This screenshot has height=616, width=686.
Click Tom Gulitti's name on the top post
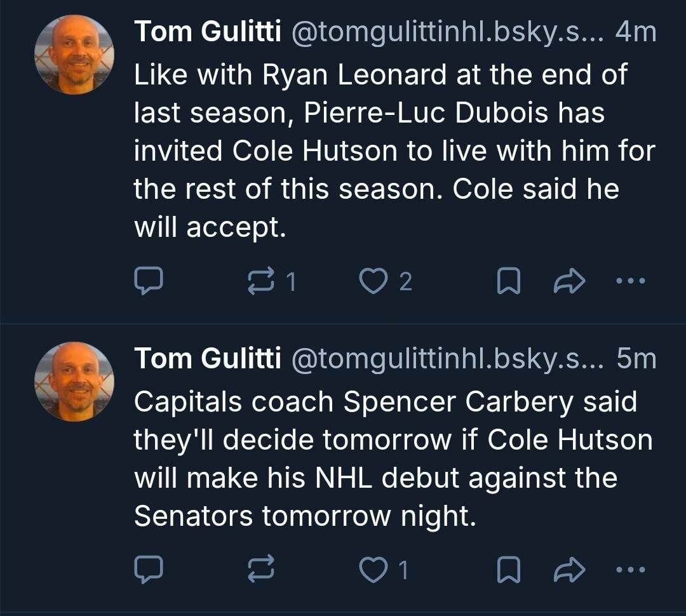pyautogui.click(x=207, y=32)
